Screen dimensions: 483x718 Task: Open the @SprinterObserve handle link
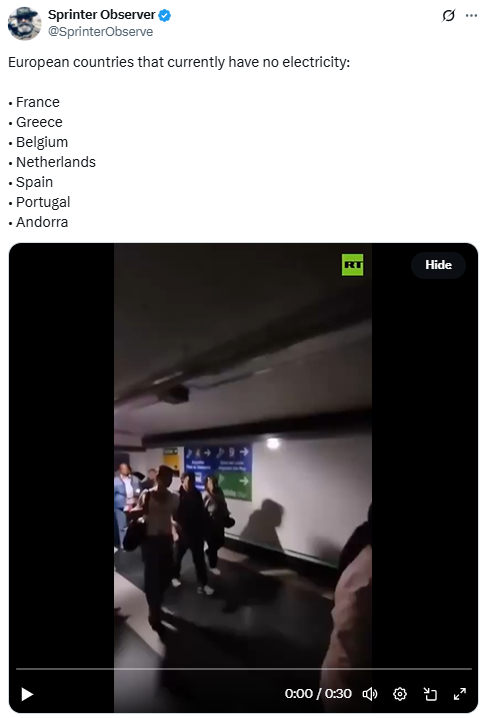click(101, 32)
